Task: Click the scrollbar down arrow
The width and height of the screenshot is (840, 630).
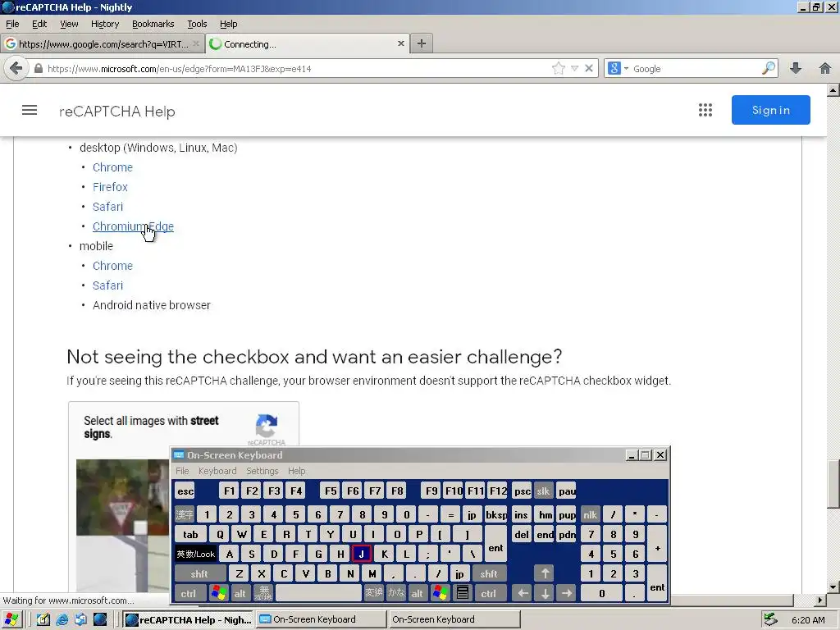Action: click(833, 587)
